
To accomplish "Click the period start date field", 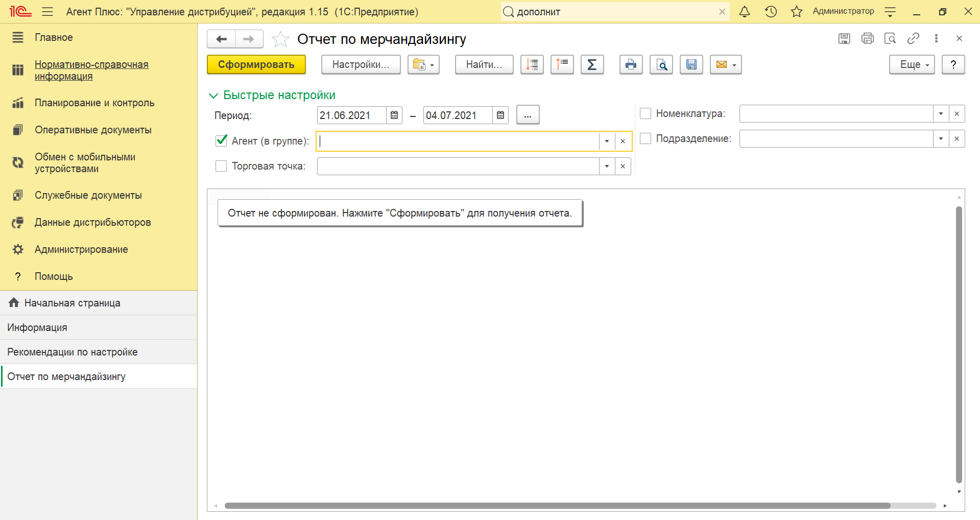I will (x=351, y=115).
